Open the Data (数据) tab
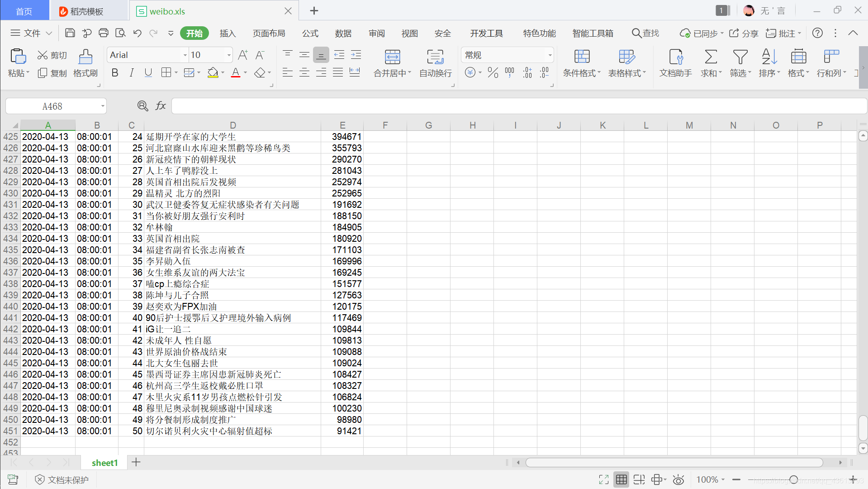 pos(343,34)
